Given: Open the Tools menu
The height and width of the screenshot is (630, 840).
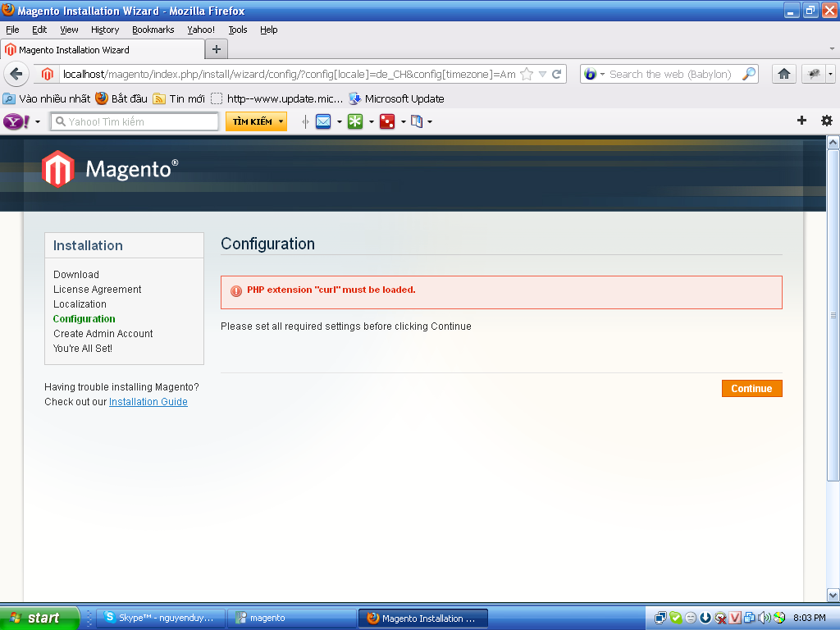Looking at the screenshot, I should [238, 30].
